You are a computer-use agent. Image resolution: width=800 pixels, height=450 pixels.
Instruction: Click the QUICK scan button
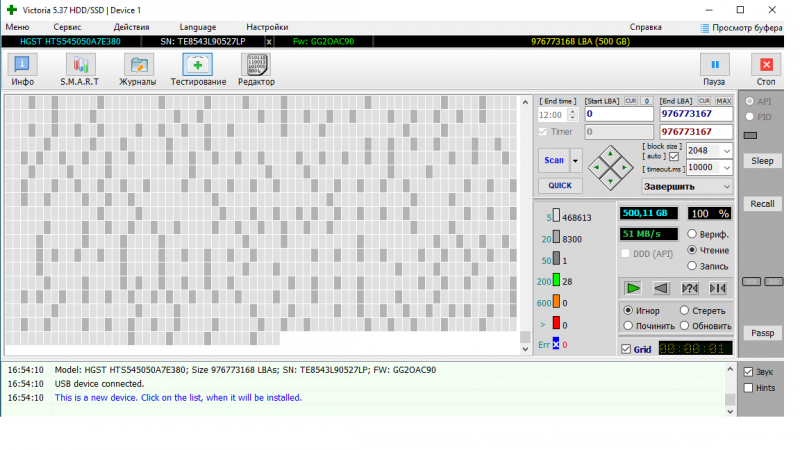(559, 185)
